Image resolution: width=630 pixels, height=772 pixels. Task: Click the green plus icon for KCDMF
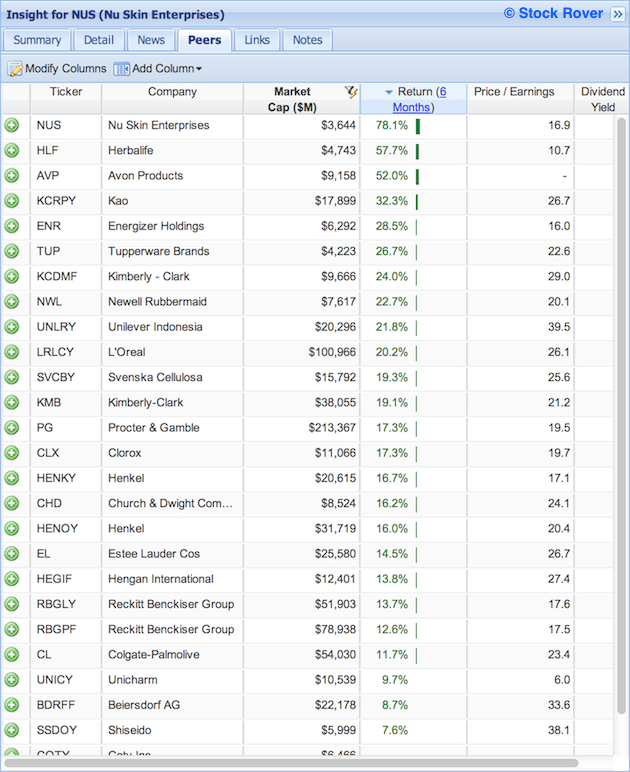tap(11, 276)
